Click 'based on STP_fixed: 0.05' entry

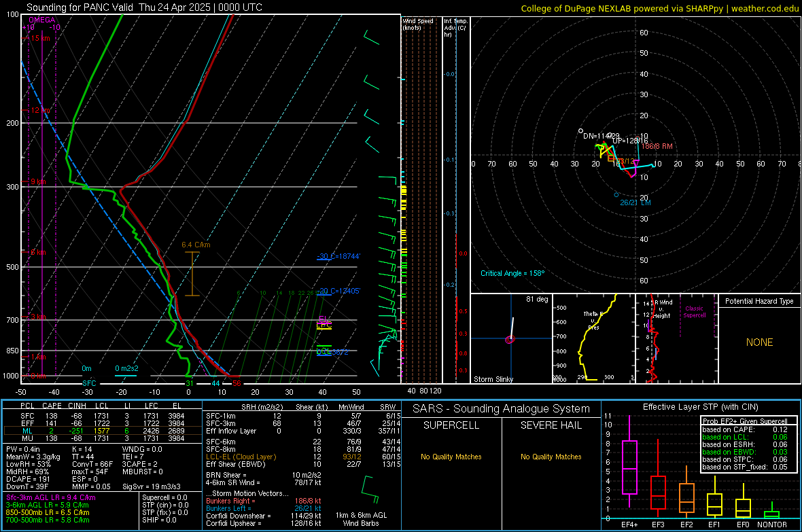[x=745, y=467]
